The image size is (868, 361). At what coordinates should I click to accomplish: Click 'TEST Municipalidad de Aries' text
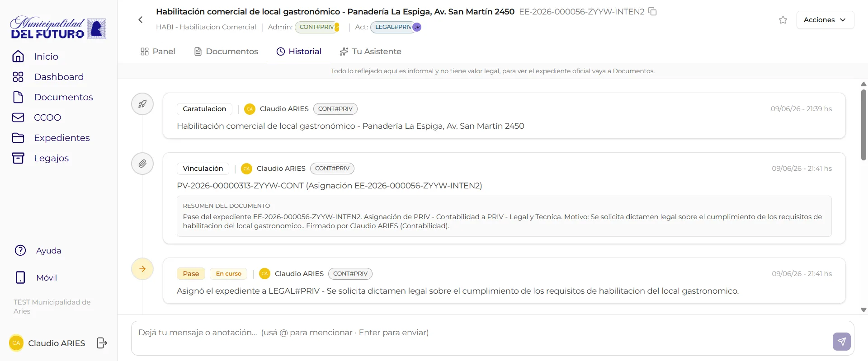52,306
